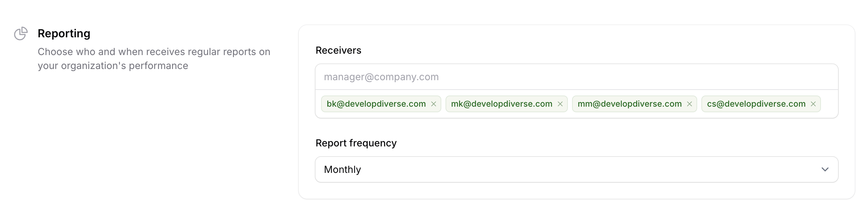This screenshot has height=221, width=868.
Task: Click the empty middle of the Monthly field
Action: pyautogui.click(x=575, y=169)
